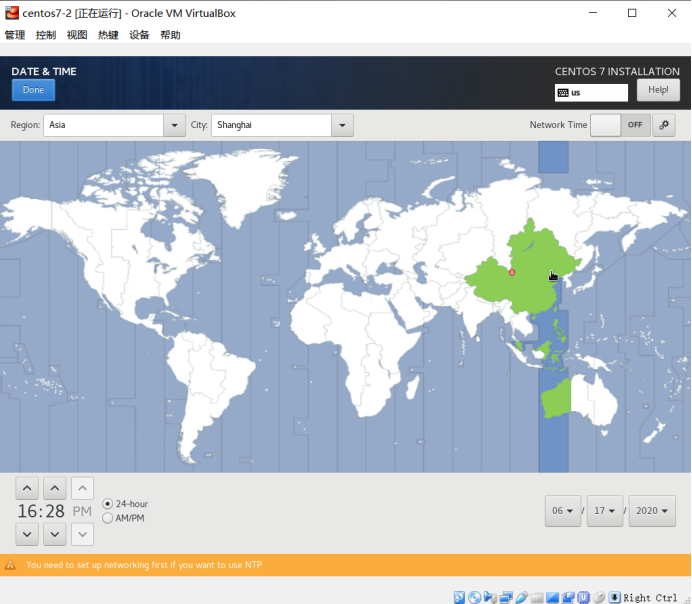Open the 热键 menu
692x604 pixels.
pos(108,35)
